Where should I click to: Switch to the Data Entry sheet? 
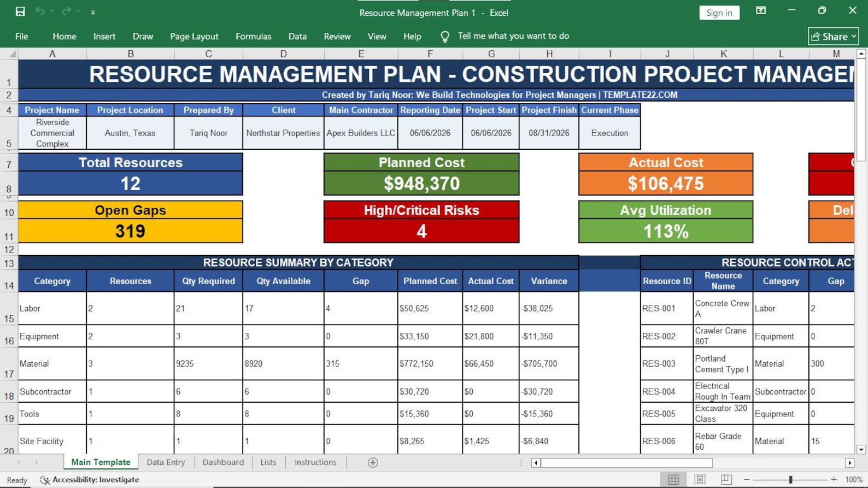click(166, 462)
